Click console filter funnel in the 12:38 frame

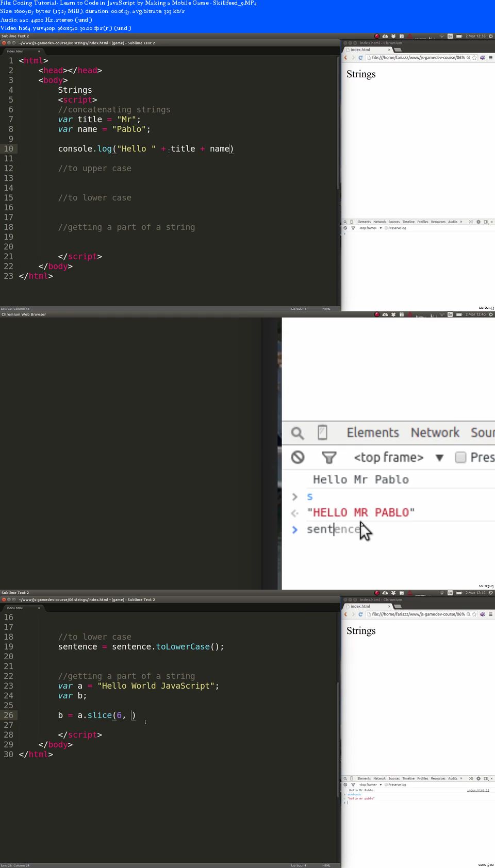coord(353,228)
